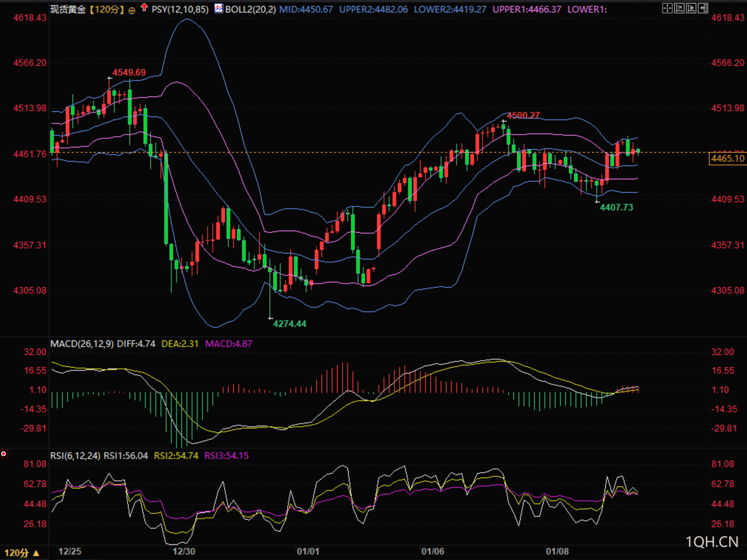Click the 4549.69 high price marker
Viewport: 747px width, 560px height.
click(x=129, y=73)
